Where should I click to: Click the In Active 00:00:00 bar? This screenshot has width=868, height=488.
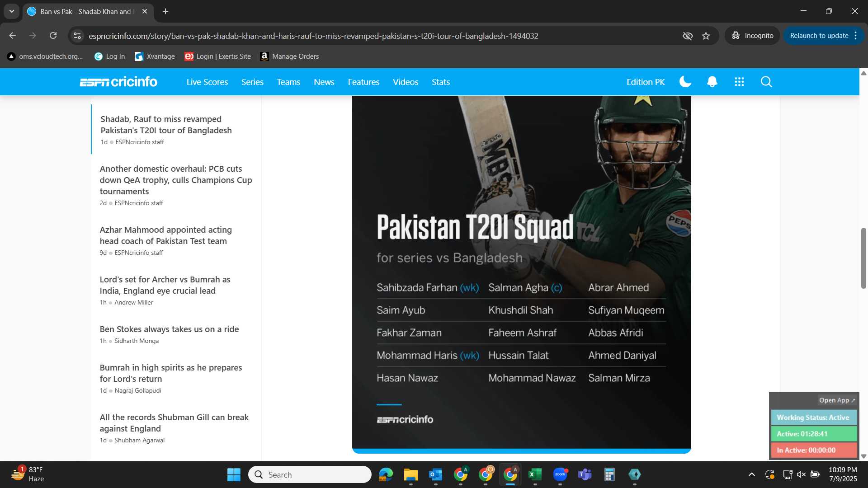pos(814,450)
